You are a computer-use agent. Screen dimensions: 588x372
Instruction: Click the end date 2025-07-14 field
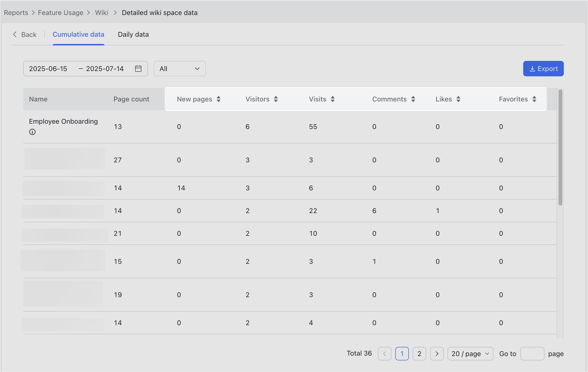[105, 69]
